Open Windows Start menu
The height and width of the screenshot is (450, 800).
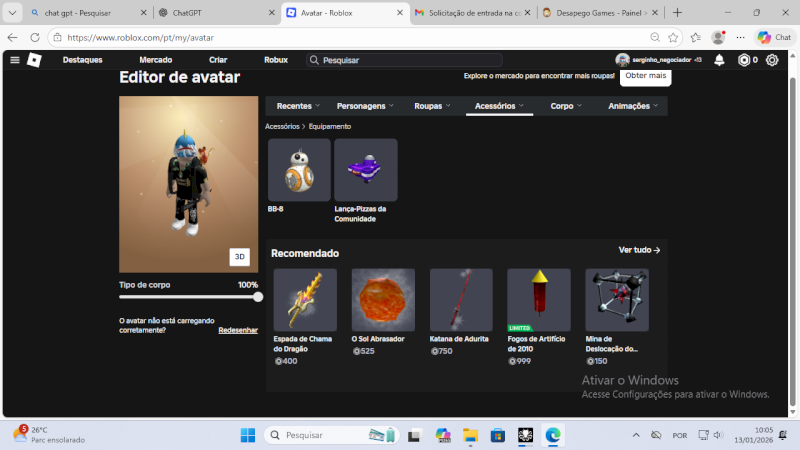(248, 435)
